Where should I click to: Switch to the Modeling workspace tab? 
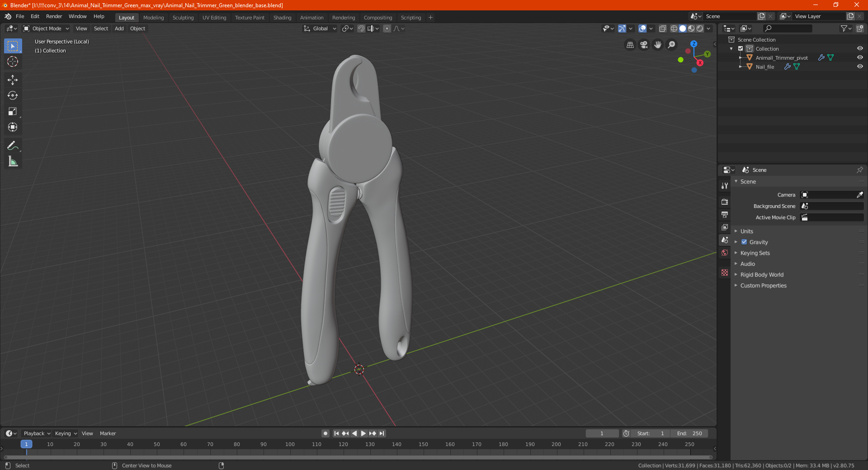[x=153, y=18]
